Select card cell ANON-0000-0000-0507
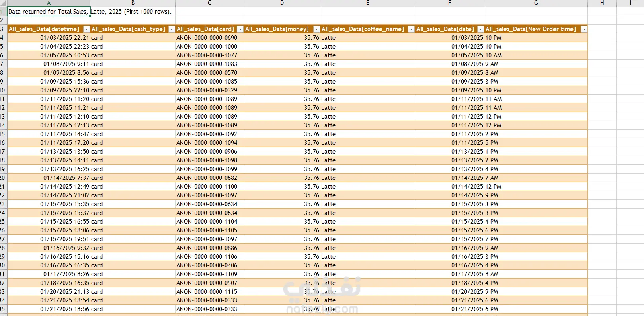This screenshot has width=644, height=316. point(210,283)
